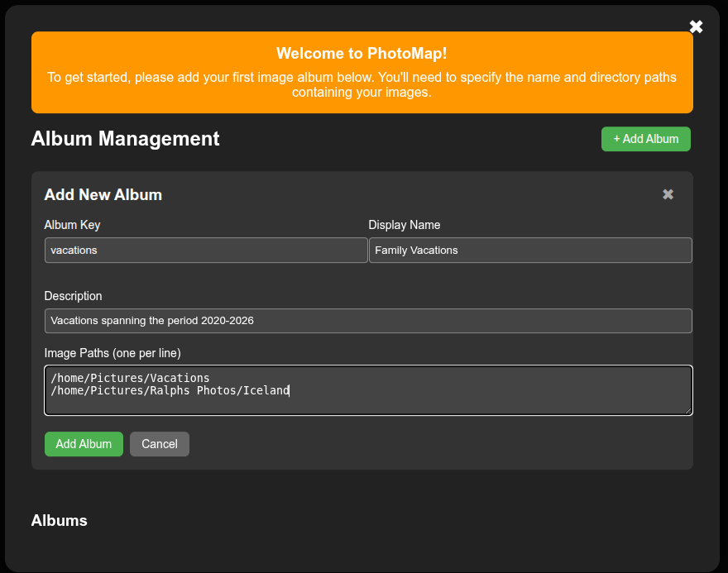Click the Display Name label
The image size is (728, 573).
pos(404,225)
